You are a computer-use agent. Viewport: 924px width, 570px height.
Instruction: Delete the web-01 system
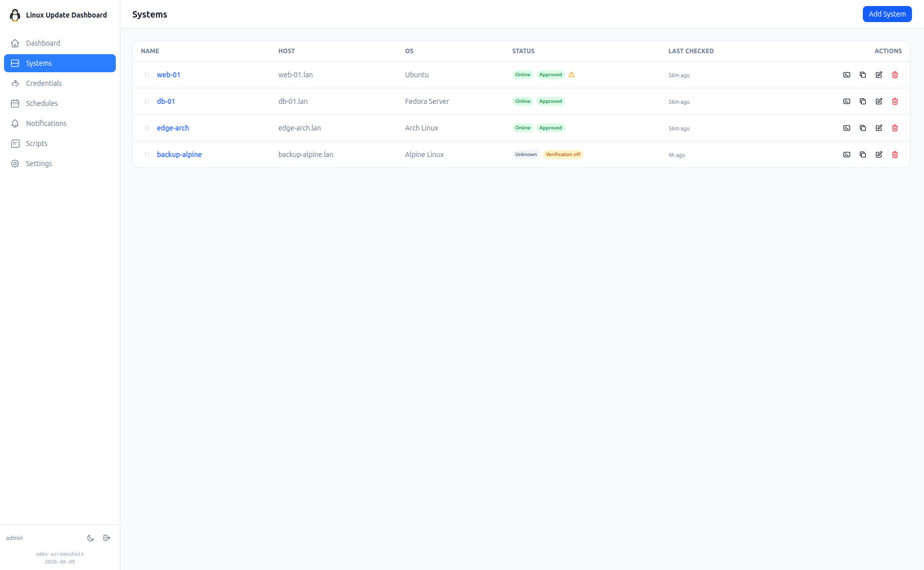tap(895, 75)
